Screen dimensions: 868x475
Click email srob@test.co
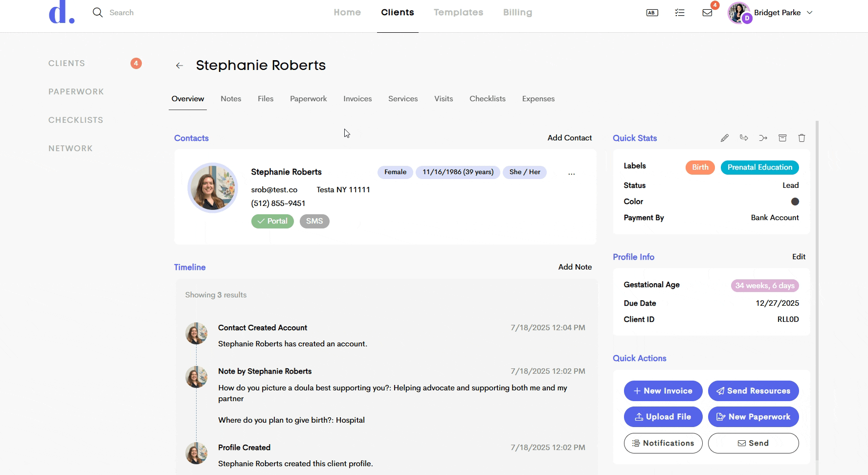pyautogui.click(x=274, y=190)
